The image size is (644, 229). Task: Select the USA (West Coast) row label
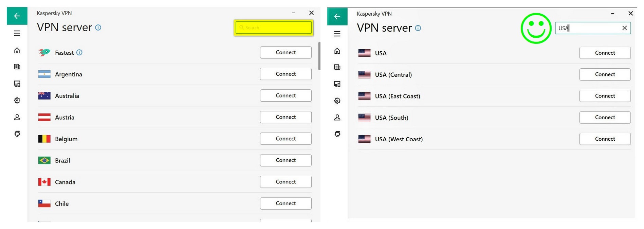click(399, 139)
